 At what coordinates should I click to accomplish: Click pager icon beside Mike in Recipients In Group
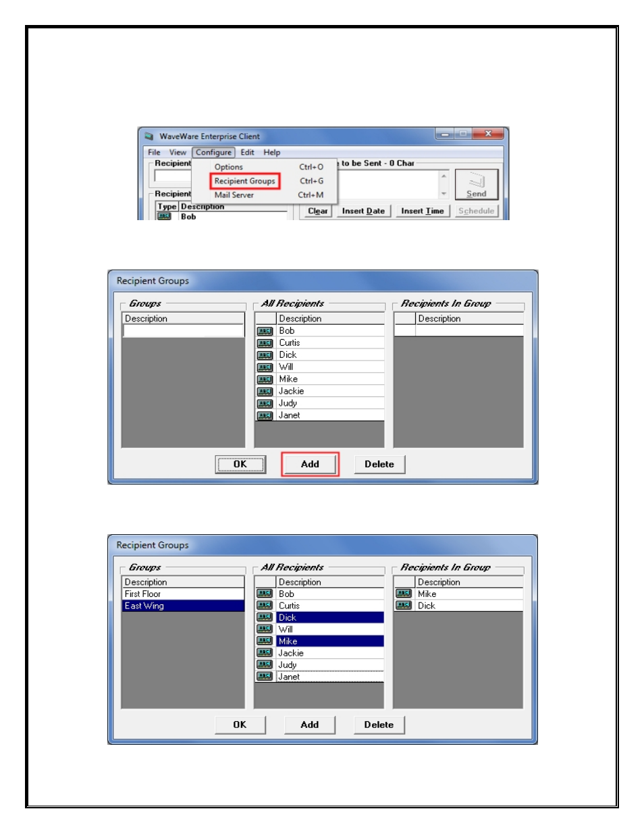404,594
